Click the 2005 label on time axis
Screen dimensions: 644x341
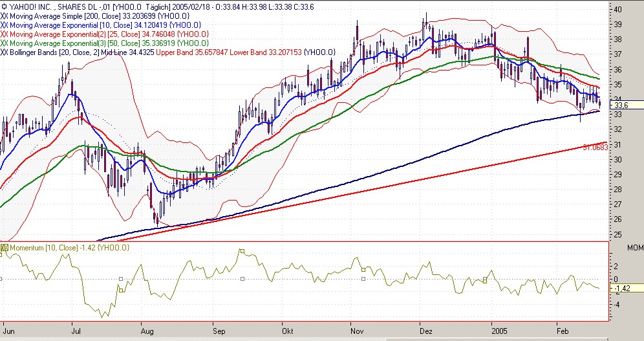click(500, 331)
